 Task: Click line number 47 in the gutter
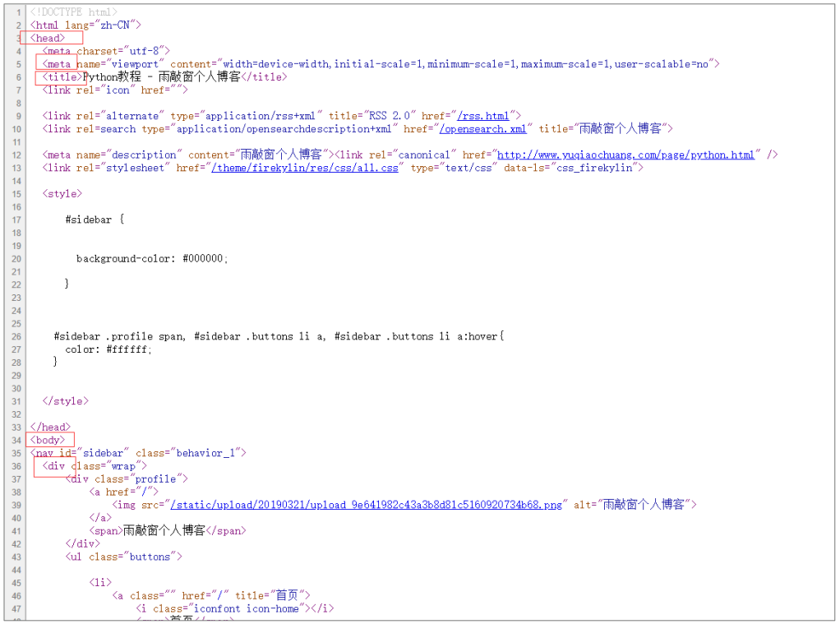pos(16,609)
